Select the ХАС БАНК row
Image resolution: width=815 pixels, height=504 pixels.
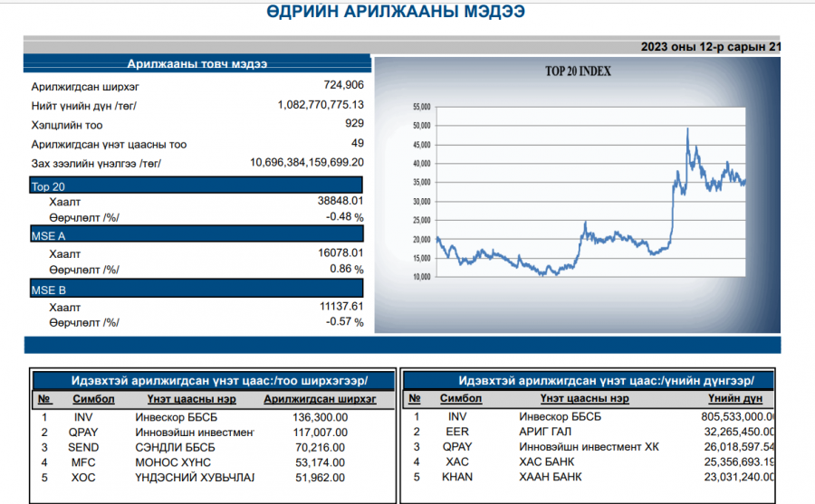tap(589, 461)
